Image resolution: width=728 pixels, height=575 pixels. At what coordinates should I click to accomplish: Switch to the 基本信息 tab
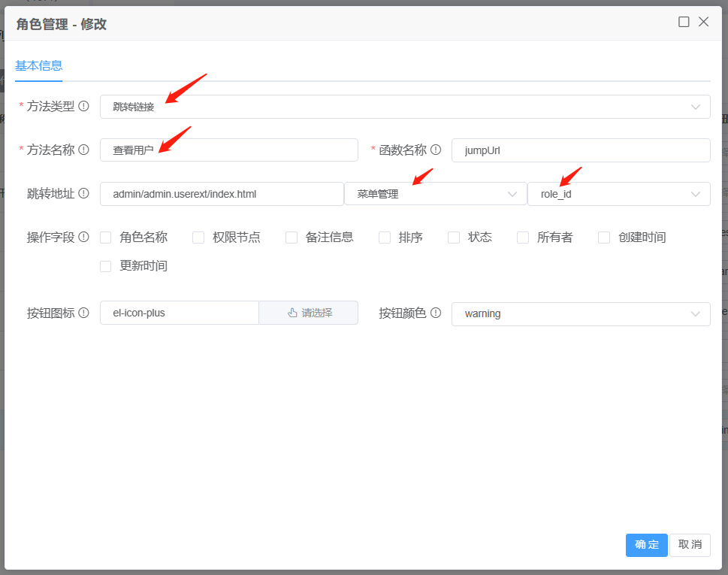[39, 65]
